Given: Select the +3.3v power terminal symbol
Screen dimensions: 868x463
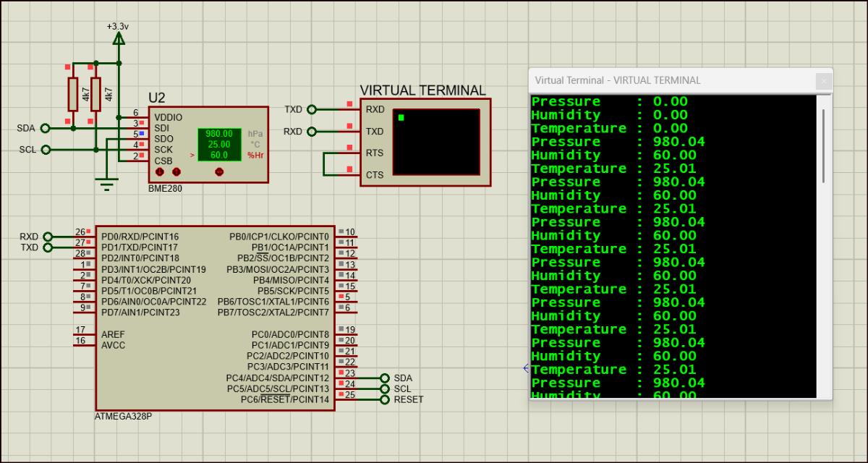Looking at the screenshot, I should point(119,38).
